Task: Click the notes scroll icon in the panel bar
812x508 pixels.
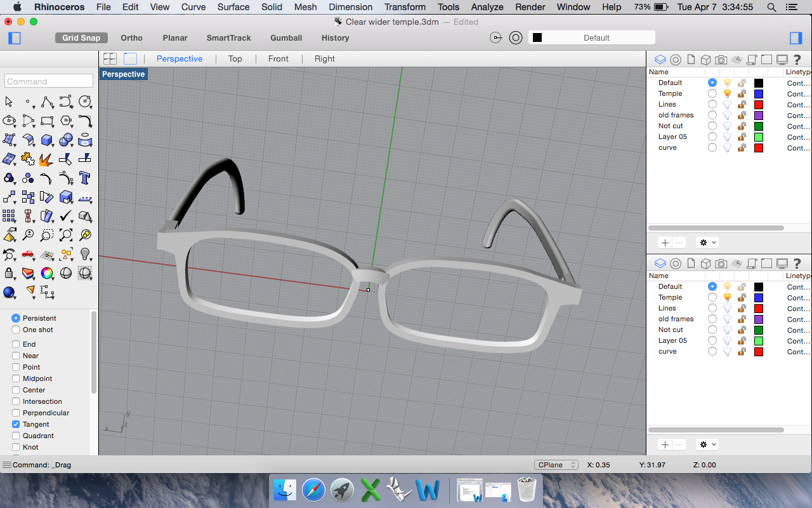Action: [751, 59]
